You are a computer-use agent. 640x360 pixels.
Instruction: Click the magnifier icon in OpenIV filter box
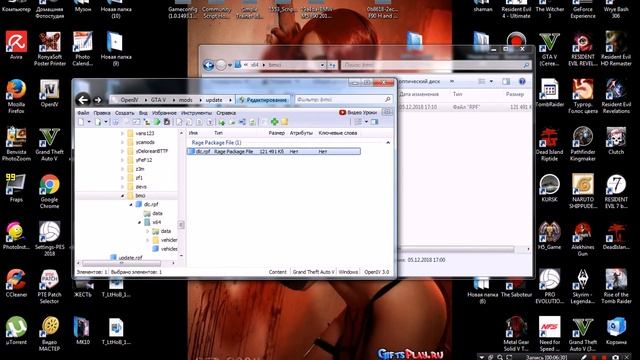pyautogui.click(x=387, y=99)
